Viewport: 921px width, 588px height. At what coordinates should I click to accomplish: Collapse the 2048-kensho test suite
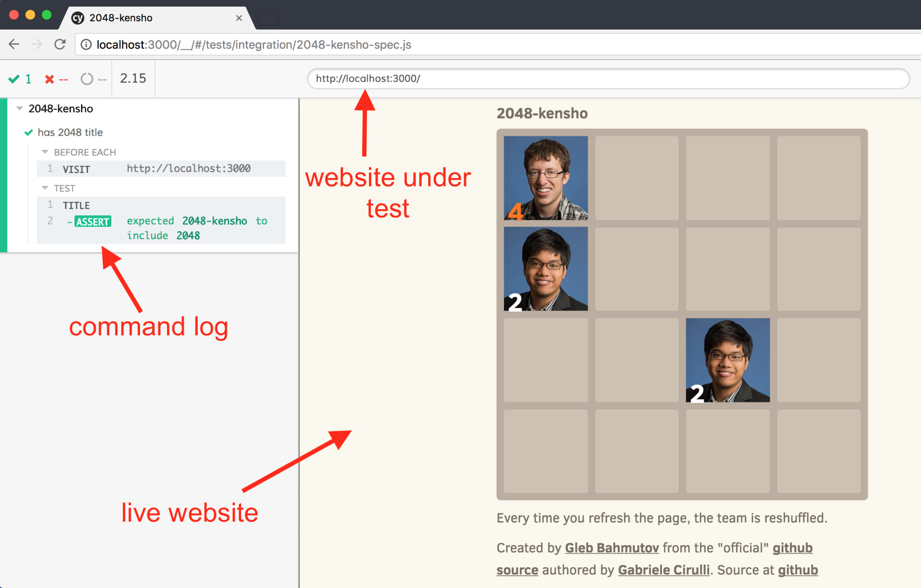point(20,108)
